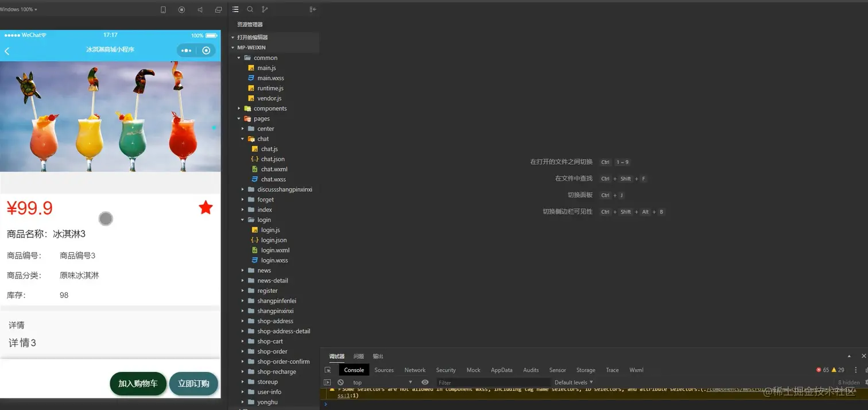
Task: Expand the shop-cart folder
Action: click(x=243, y=341)
